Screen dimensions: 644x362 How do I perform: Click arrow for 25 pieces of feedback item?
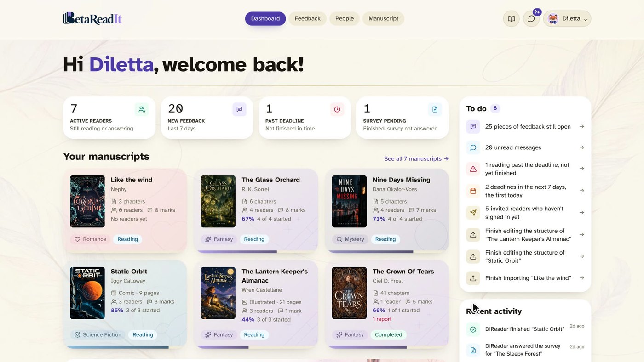click(581, 127)
